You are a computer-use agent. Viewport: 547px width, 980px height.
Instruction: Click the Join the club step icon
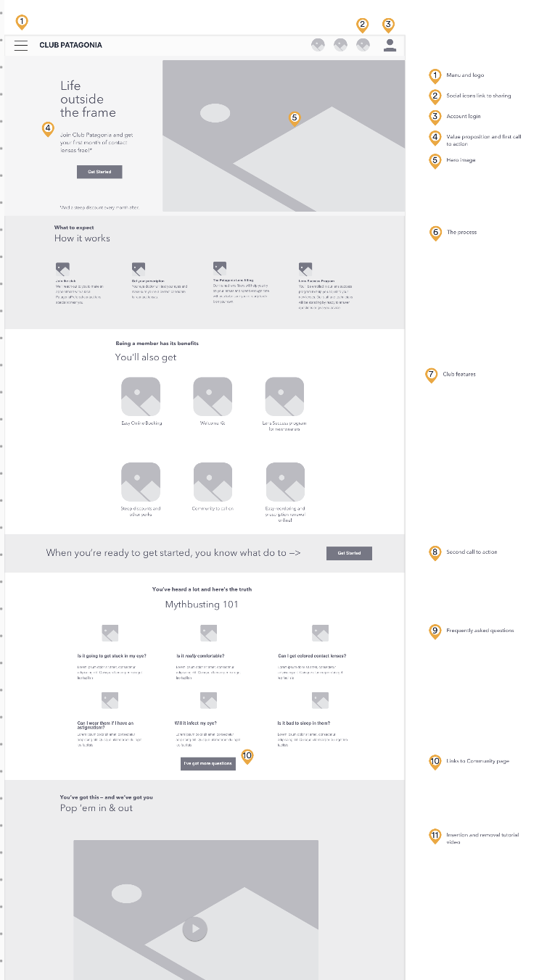tap(62, 269)
